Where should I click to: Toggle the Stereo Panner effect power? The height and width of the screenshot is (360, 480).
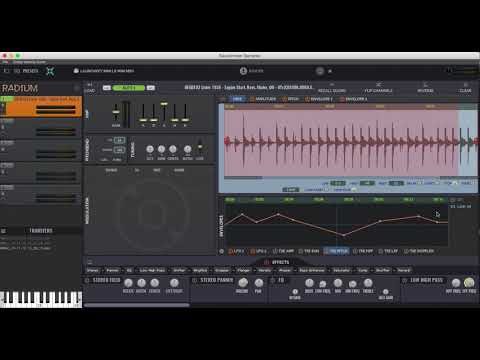pyautogui.click(x=195, y=280)
